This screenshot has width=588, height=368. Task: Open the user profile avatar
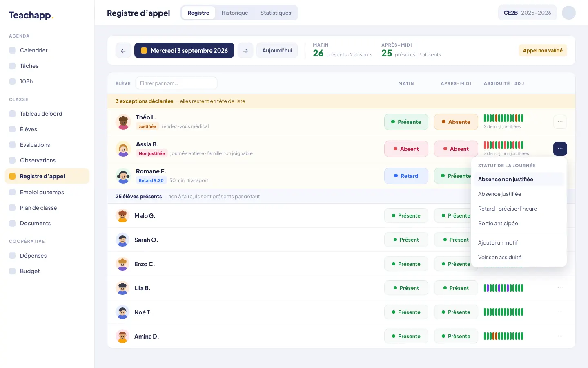569,13
